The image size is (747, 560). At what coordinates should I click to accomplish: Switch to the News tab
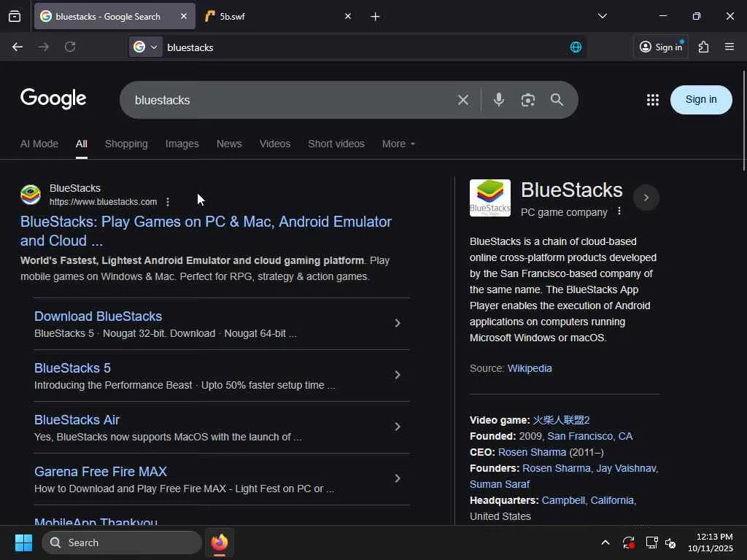[x=229, y=144]
